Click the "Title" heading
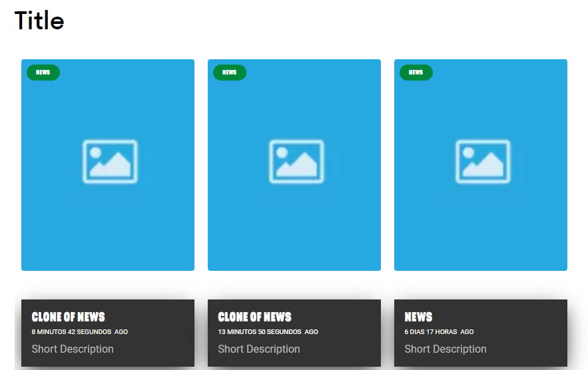 click(x=39, y=20)
